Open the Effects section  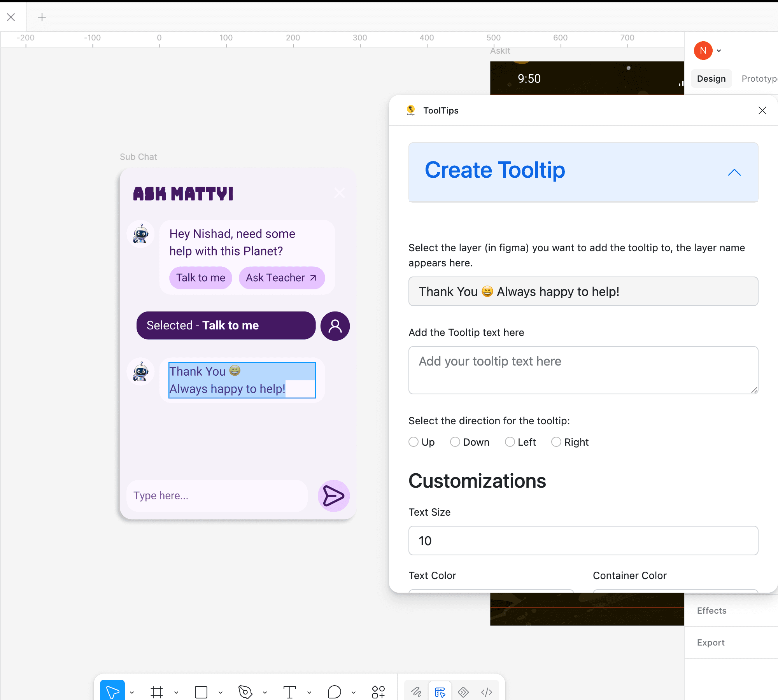[x=711, y=611]
